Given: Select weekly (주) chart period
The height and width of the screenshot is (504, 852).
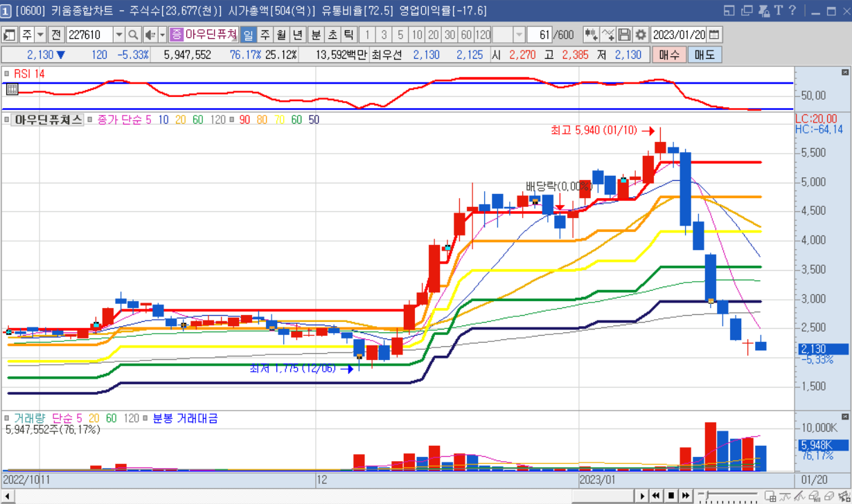Looking at the screenshot, I should click(265, 35).
